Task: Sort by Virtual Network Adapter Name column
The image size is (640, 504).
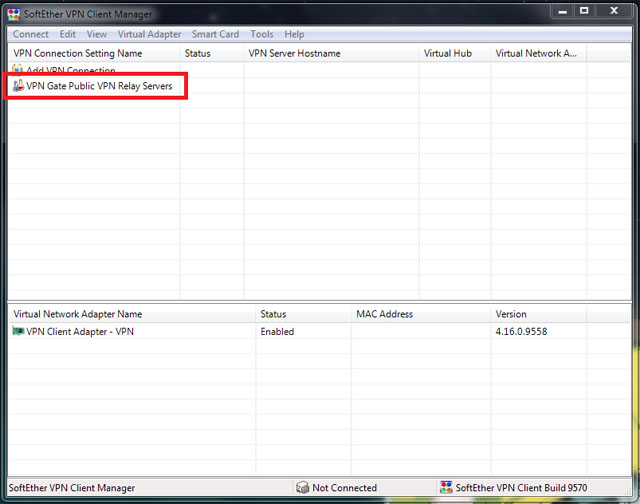Action: pyautogui.click(x=132, y=314)
